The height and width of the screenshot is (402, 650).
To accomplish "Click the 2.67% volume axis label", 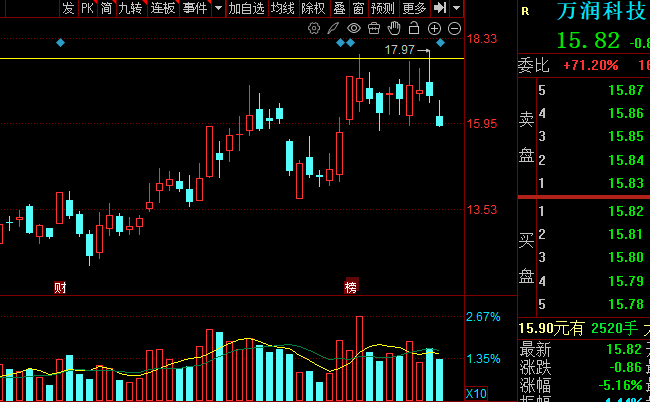I will [x=483, y=317].
